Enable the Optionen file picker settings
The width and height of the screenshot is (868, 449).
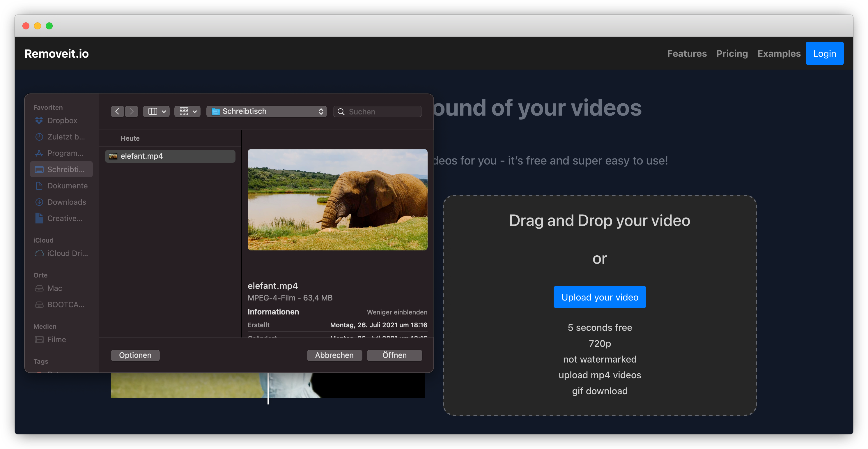135,356
